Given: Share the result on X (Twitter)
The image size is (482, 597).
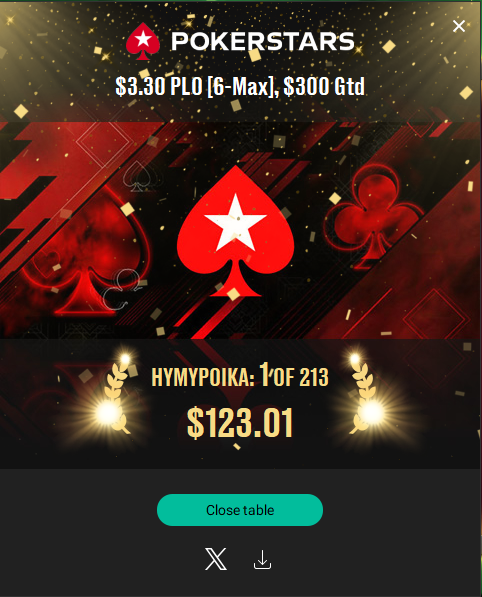Looking at the screenshot, I should [216, 559].
